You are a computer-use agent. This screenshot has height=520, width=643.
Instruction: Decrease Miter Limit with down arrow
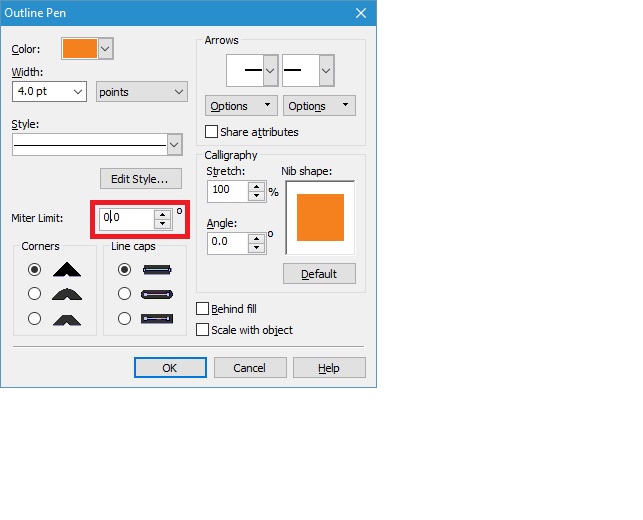[163, 224]
